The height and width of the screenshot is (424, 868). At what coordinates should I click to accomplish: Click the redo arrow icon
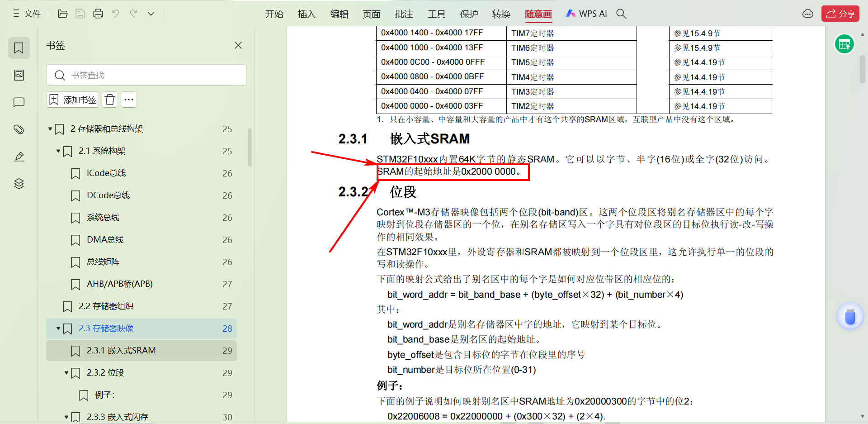click(133, 14)
